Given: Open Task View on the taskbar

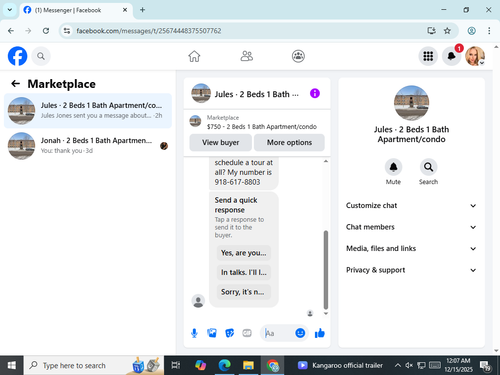Looking at the screenshot, I should [x=176, y=365].
